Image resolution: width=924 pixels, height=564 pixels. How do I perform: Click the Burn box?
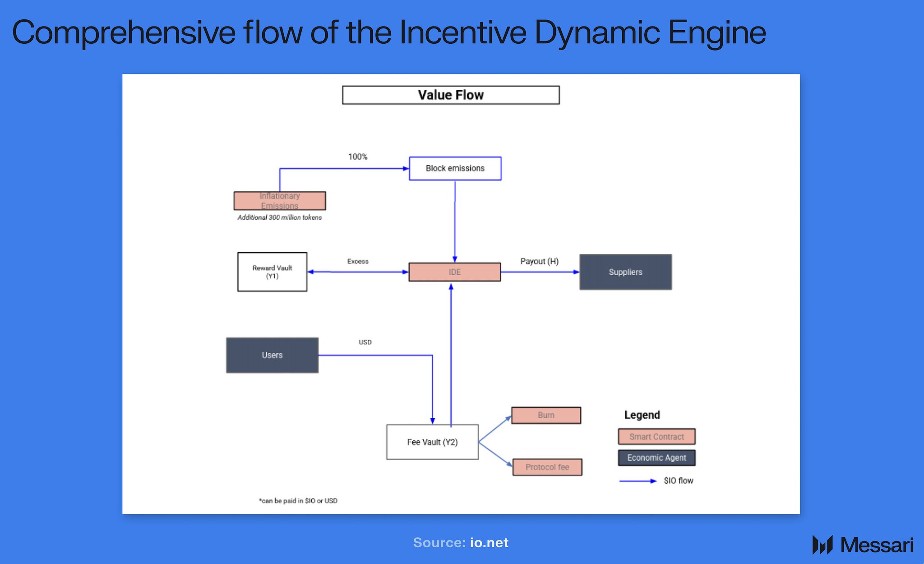click(546, 415)
